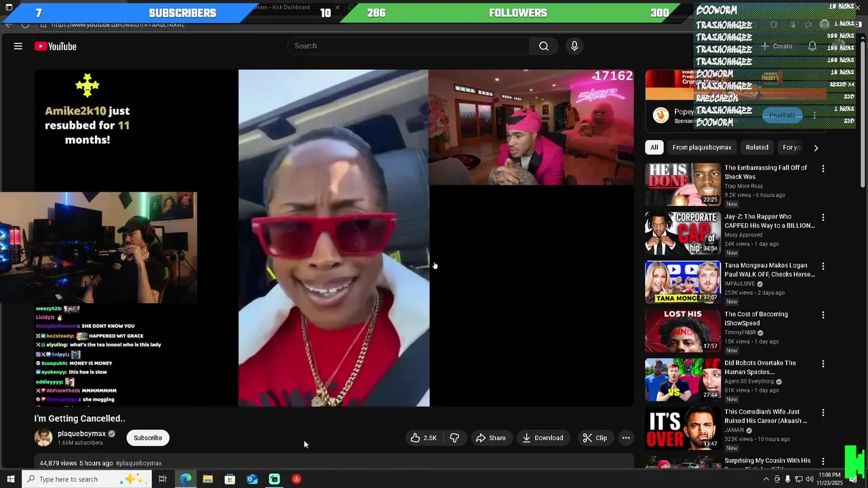Share the I'm Getting Cancelled video
This screenshot has width=868, height=488.
pyautogui.click(x=491, y=438)
